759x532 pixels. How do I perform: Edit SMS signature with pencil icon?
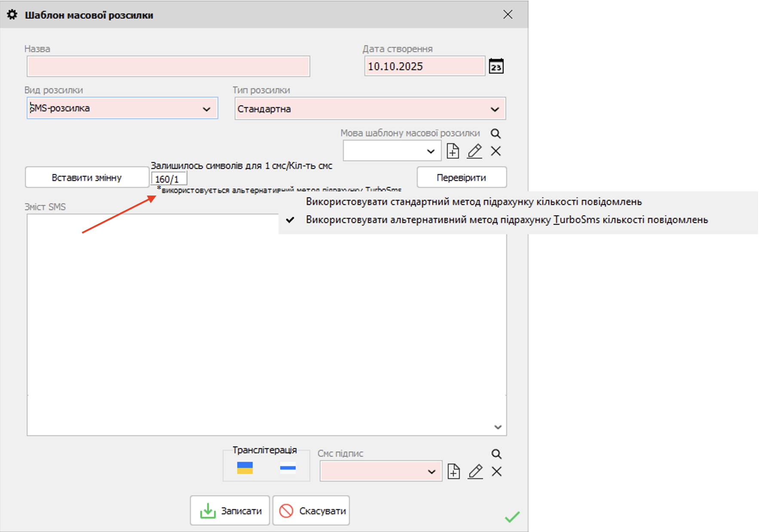[x=475, y=471]
